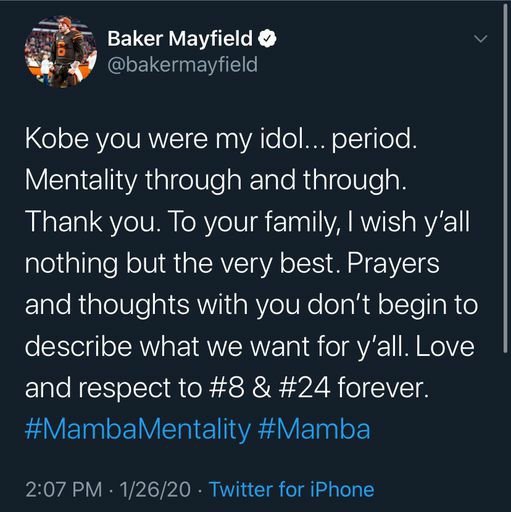Click the word nothing in the tweet
This screenshot has width=511, height=512.
[x=71, y=264]
